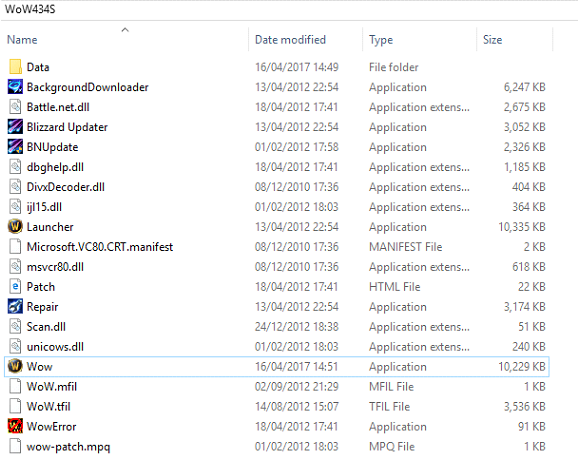581x465 pixels.
Task: Click the WoW.tfil file icon
Action: pos(15,406)
